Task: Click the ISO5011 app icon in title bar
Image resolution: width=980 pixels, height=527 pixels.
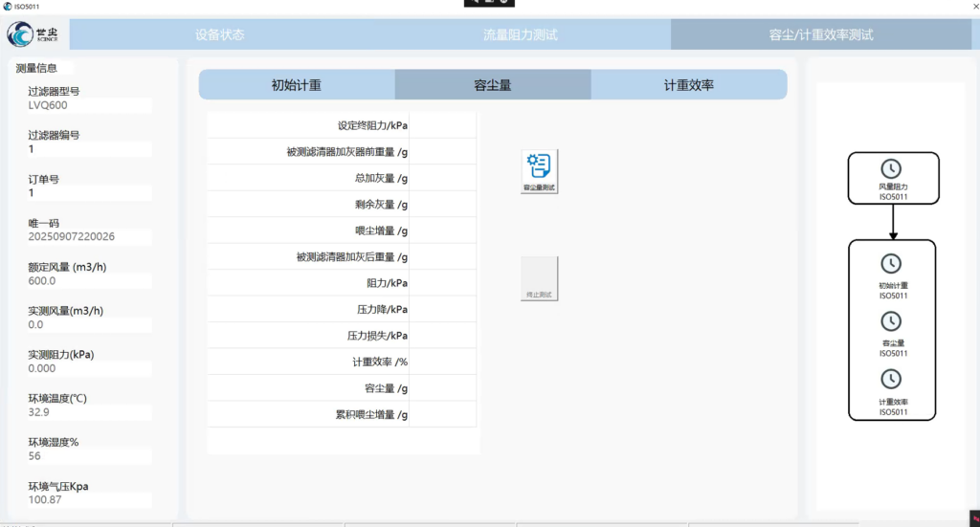Action: tap(8, 7)
